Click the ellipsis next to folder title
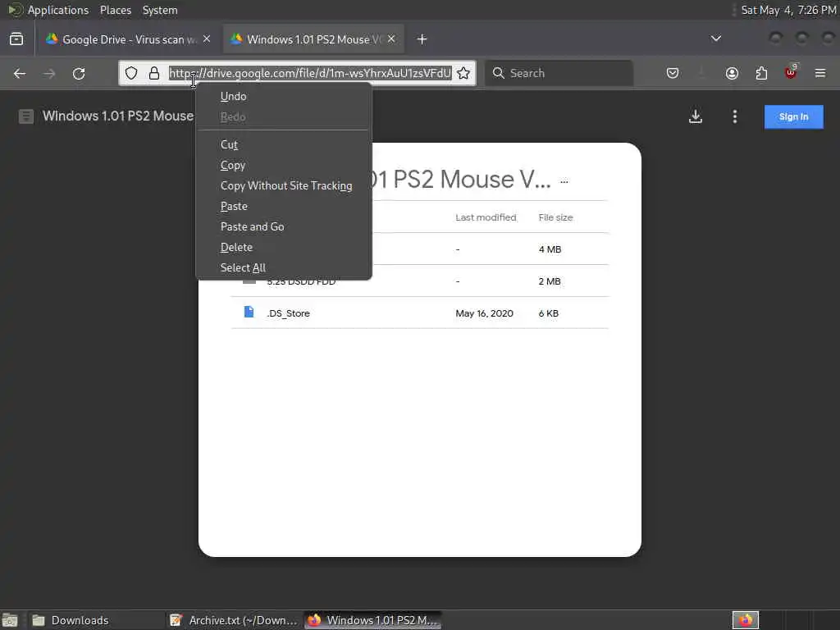The image size is (840, 630). [564, 181]
